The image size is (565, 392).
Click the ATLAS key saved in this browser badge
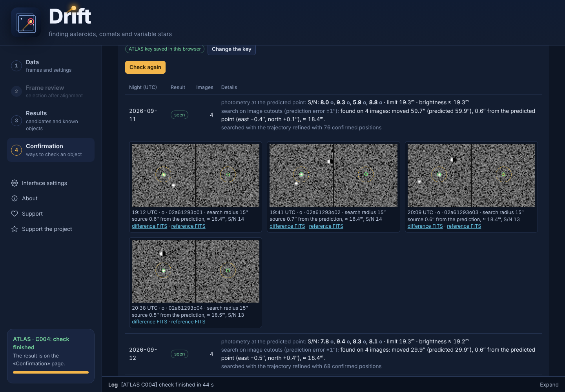165,49
